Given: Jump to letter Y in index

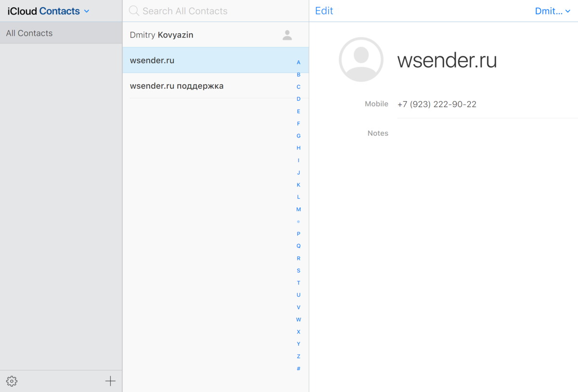Looking at the screenshot, I should coord(299,344).
